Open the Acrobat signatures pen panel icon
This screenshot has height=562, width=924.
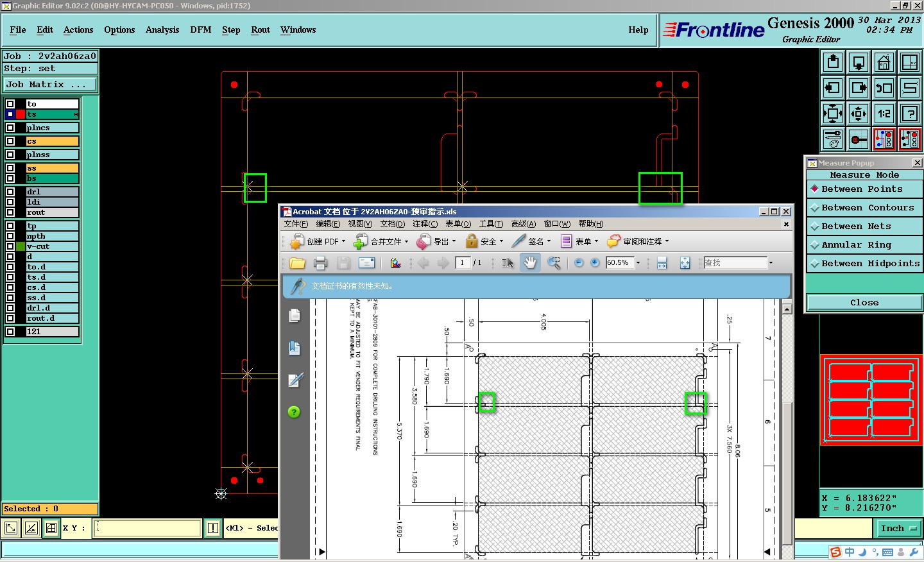tap(295, 380)
